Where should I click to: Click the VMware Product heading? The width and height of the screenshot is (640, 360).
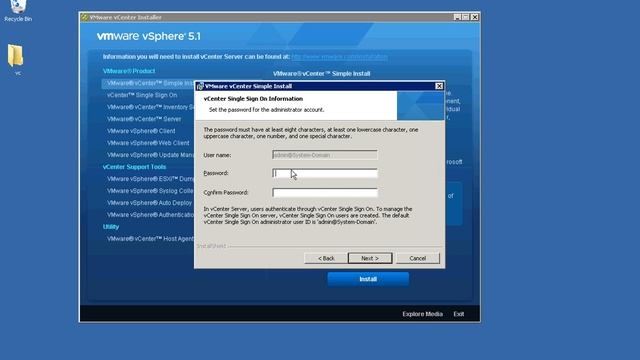129,71
